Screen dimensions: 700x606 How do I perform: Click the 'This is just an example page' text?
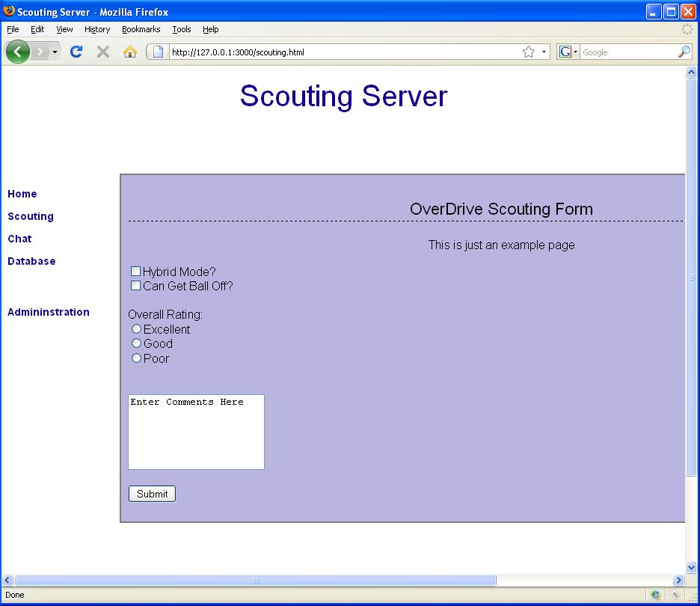pyautogui.click(x=501, y=245)
